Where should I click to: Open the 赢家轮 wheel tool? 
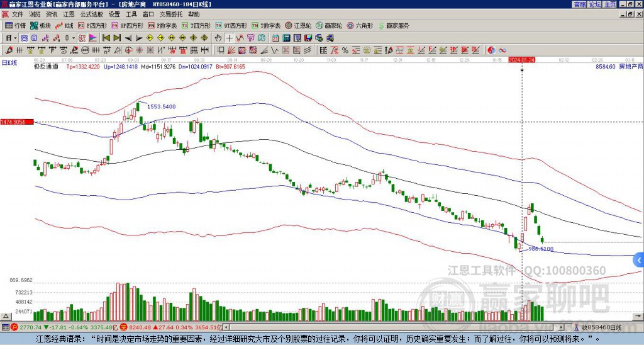tap(329, 25)
